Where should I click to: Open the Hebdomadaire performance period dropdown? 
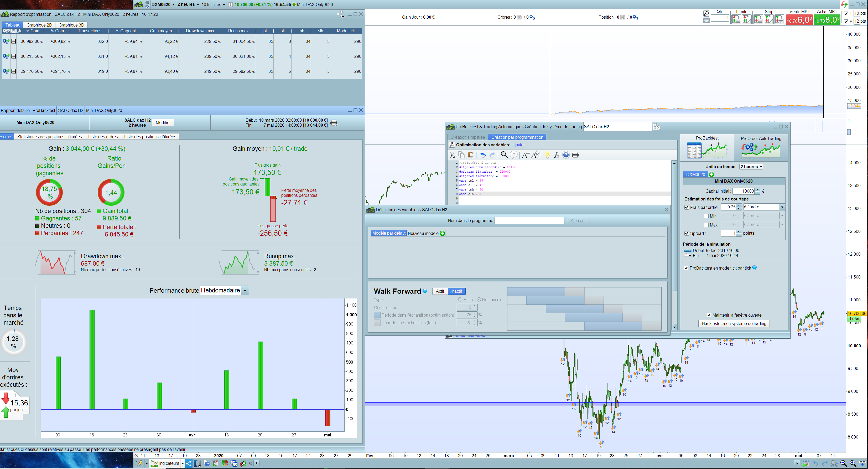click(x=245, y=290)
